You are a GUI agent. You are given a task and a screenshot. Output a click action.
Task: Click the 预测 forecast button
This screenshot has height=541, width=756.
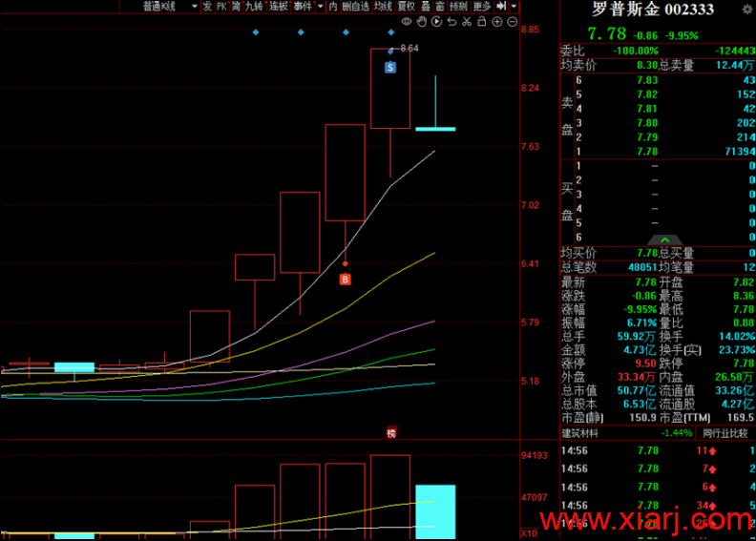coord(458,7)
